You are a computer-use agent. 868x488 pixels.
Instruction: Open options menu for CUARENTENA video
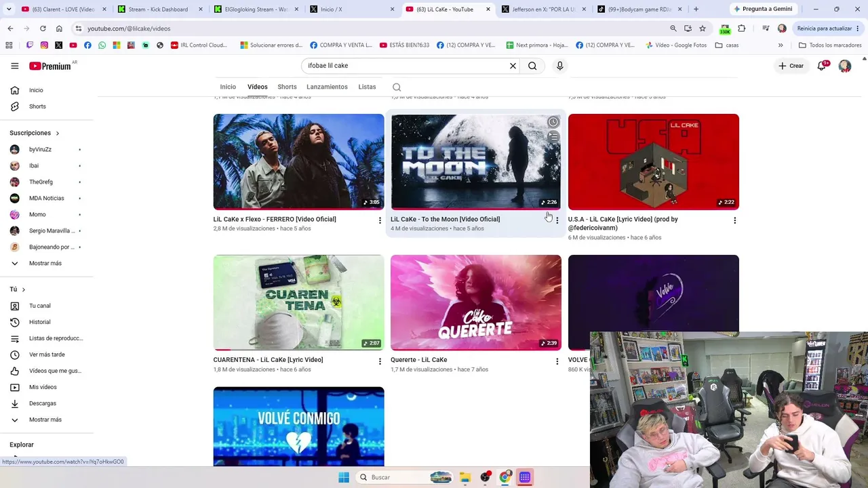[x=380, y=361]
